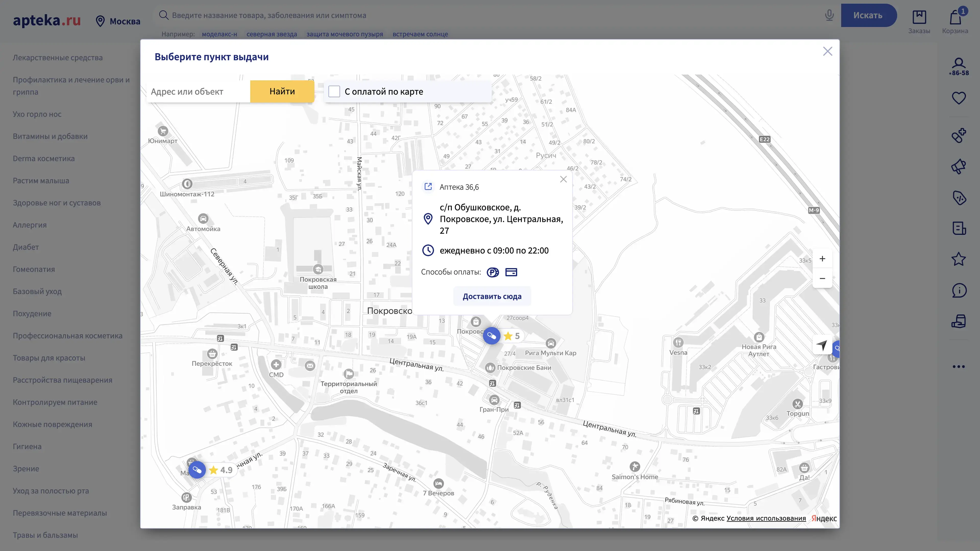Zoom out the map with minus button
Screen dimensions: 980x551
pos(822,278)
